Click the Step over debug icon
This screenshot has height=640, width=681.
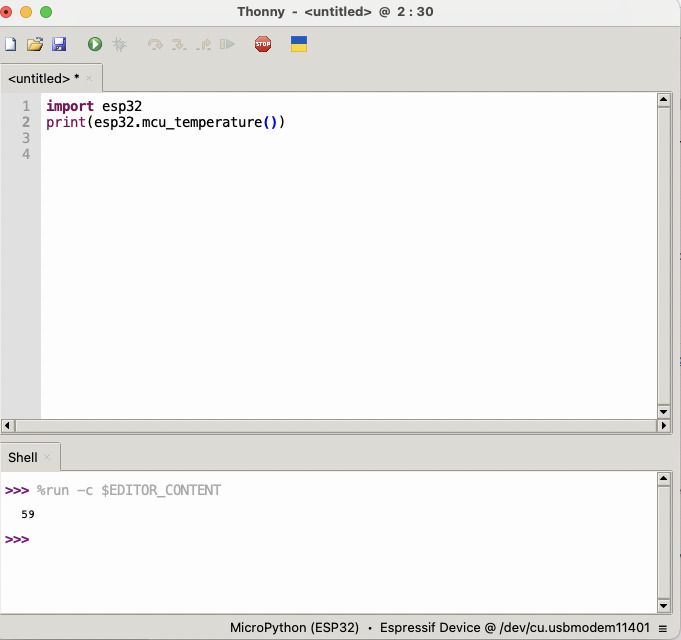click(x=155, y=44)
